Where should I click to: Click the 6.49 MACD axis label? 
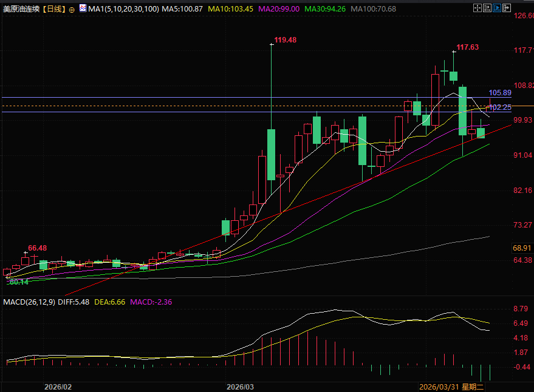[x=521, y=323]
